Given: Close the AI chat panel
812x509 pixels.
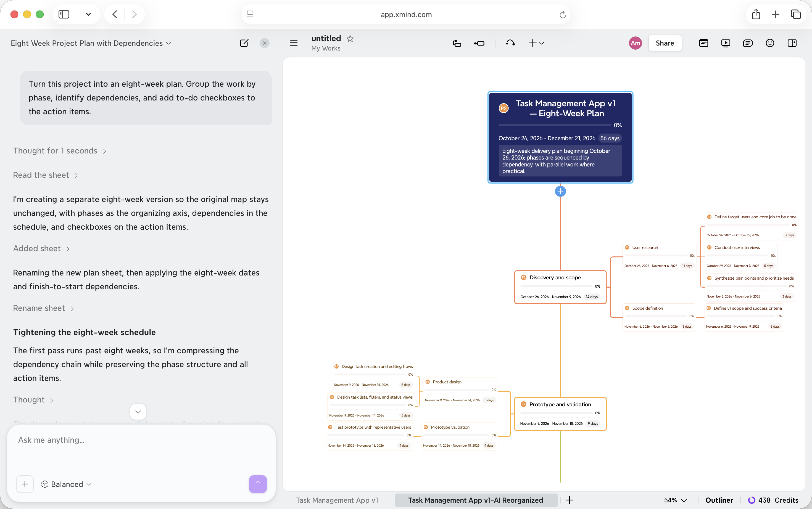Looking at the screenshot, I should (x=264, y=43).
